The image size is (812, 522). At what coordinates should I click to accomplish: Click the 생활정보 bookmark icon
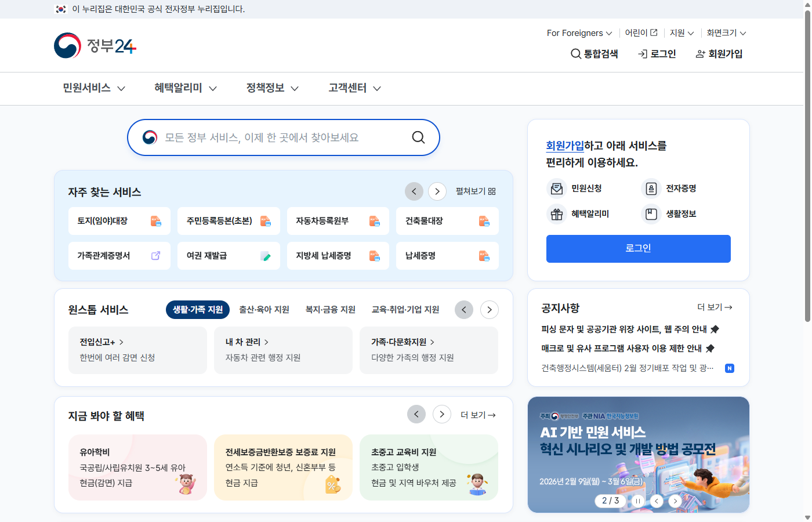[651, 214]
